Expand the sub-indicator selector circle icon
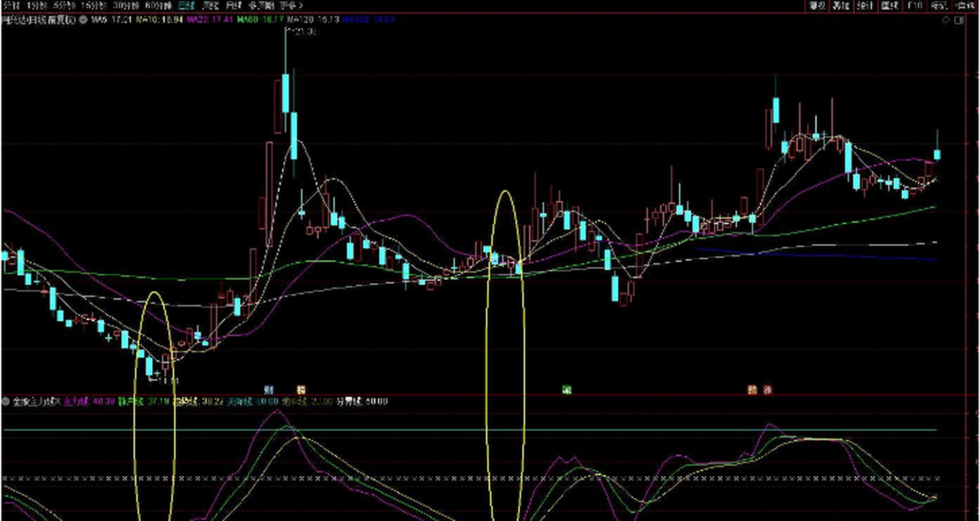 [x=6, y=402]
